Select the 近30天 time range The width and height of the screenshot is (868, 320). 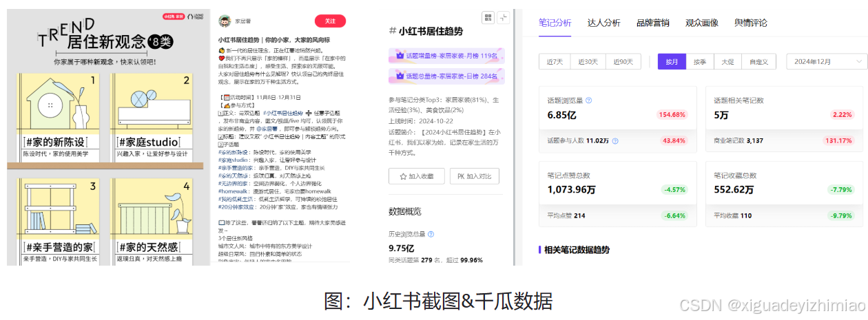[588, 62]
